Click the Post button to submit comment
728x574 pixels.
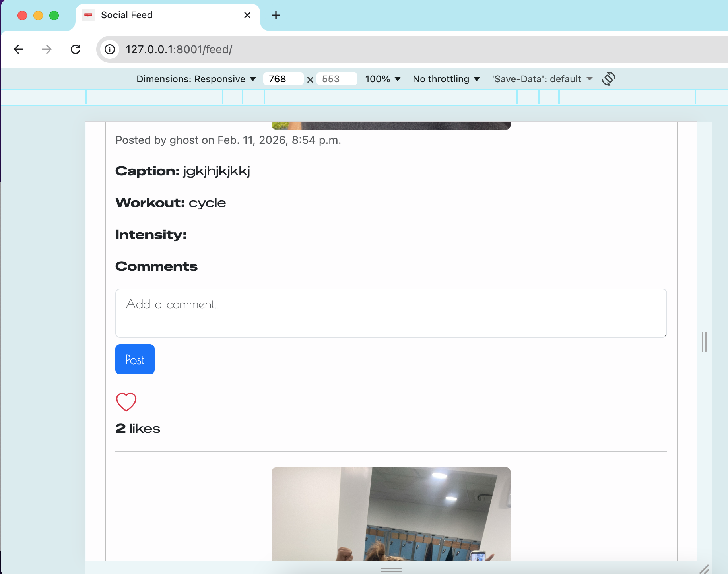(135, 359)
